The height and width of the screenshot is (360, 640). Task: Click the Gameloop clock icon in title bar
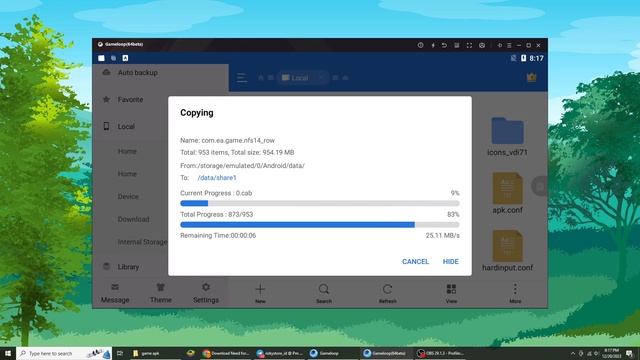(420, 45)
